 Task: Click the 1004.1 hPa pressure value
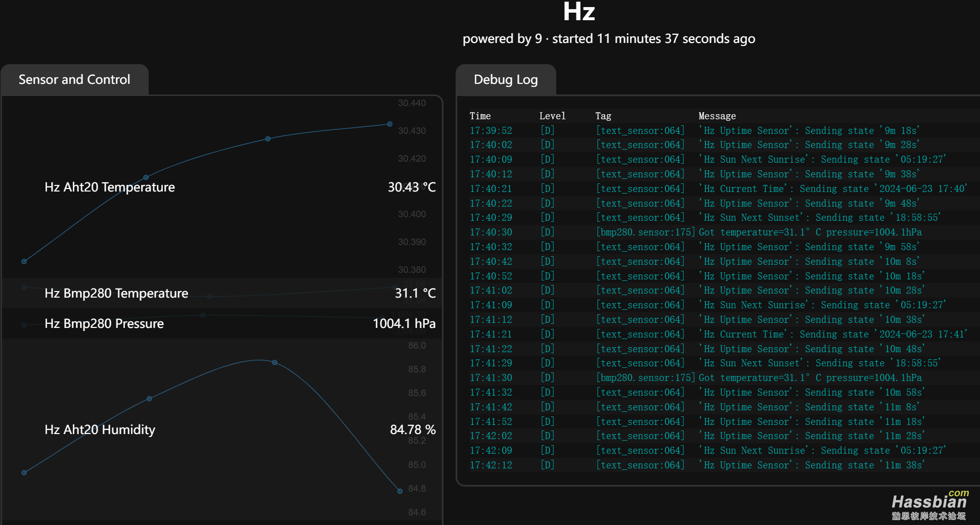point(404,323)
